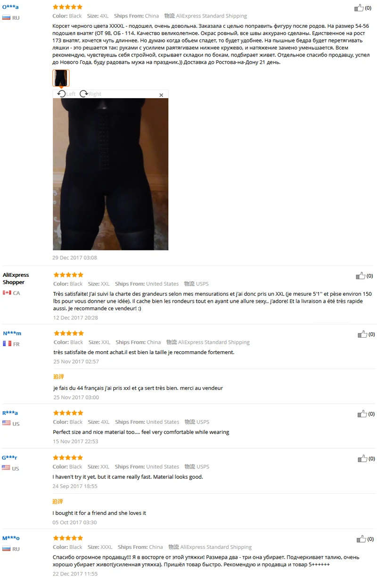Viewport: 377px width, 588px height.
Task: Open reviewer N***m's profile
Action: point(12,333)
